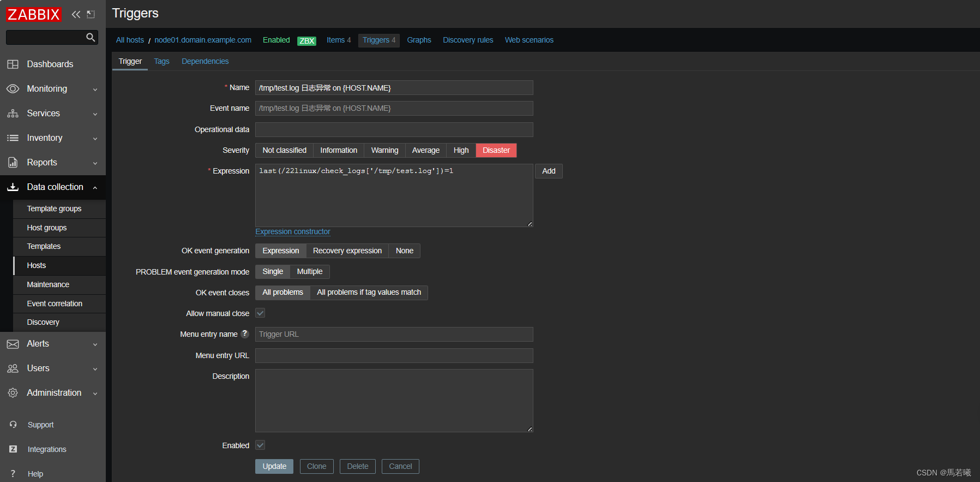Expand the Reports menu chevron
This screenshot has height=482, width=980.
click(95, 163)
